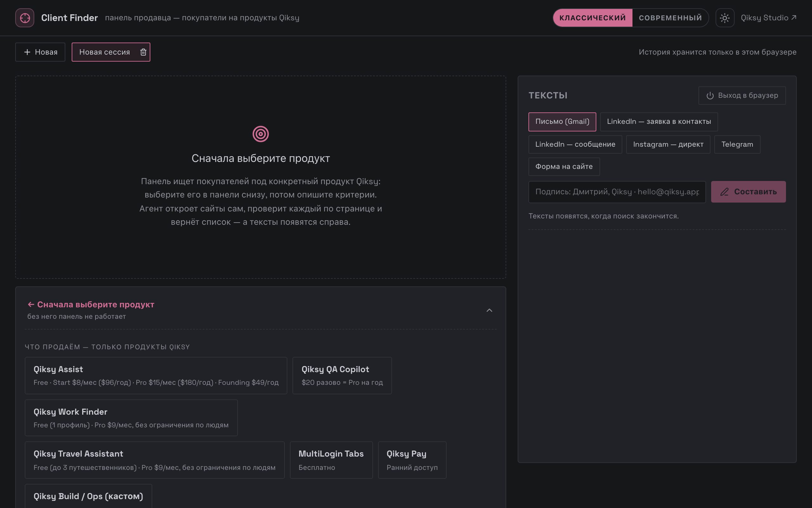
Task: Choose Qiksy Pay product card
Action: click(412, 460)
